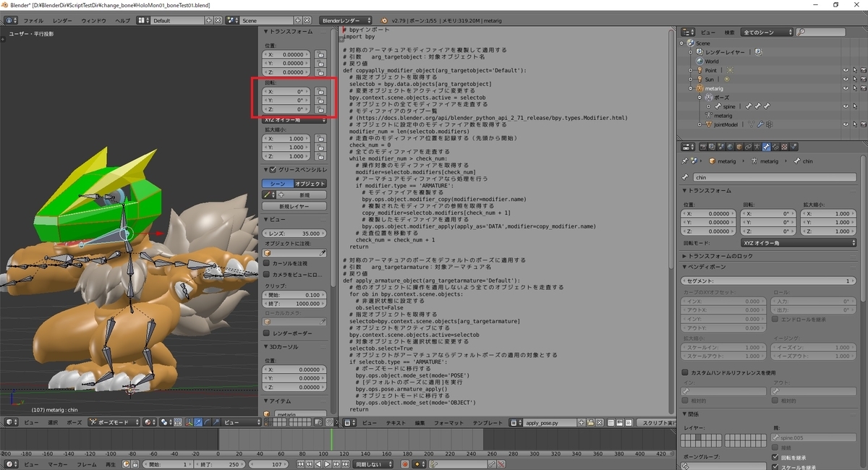This screenshot has height=470, width=868.
Task: Open the all-scenes filter dropdown in outliner
Action: [x=767, y=33]
